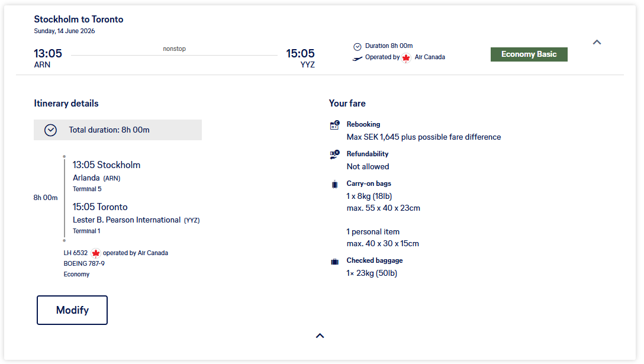
Task: Collapse details with the bottom center chevron
Action: pyautogui.click(x=320, y=336)
